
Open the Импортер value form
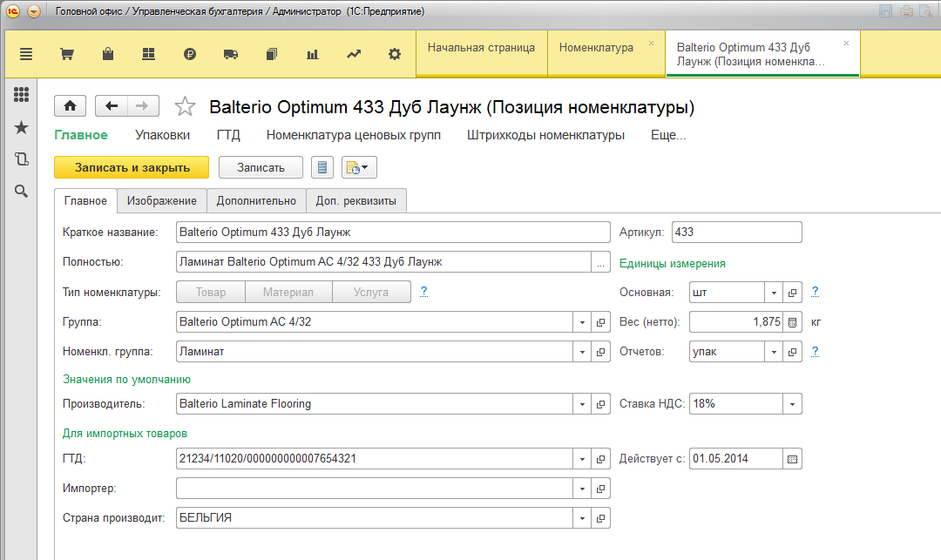point(600,489)
